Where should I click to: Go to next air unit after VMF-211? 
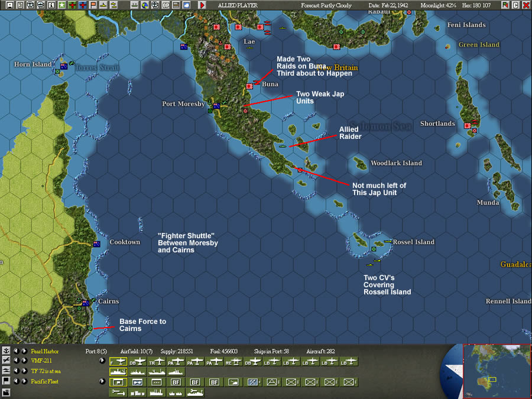pyautogui.click(x=24, y=361)
